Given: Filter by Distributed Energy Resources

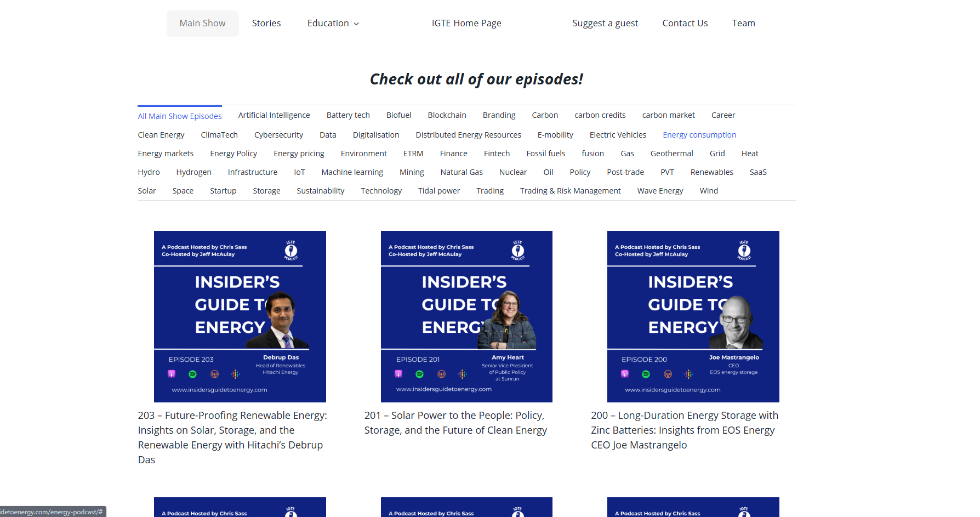Looking at the screenshot, I should coord(469,135).
